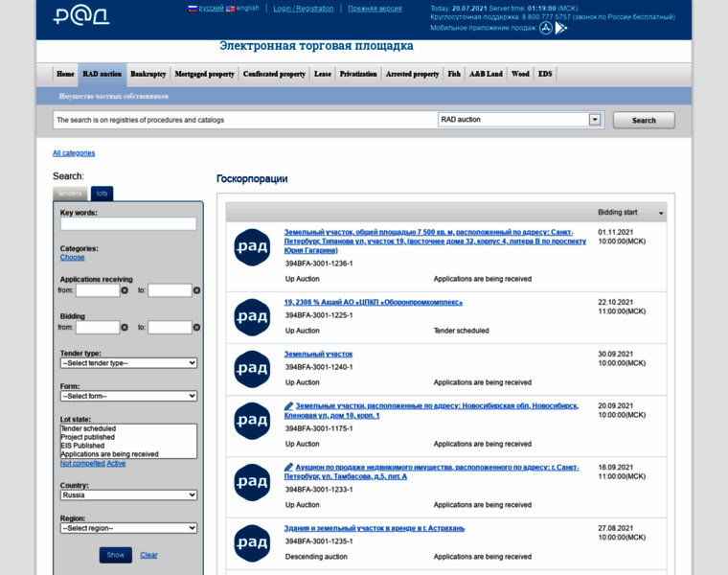Go to the Fish section
728x575 pixels.
(454, 74)
